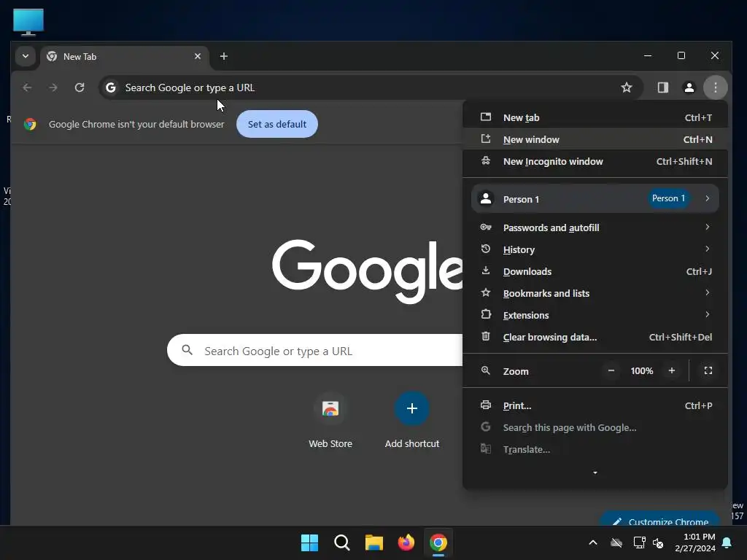This screenshot has width=747, height=560.
Task: Click Search this page with Google
Action: point(595,427)
